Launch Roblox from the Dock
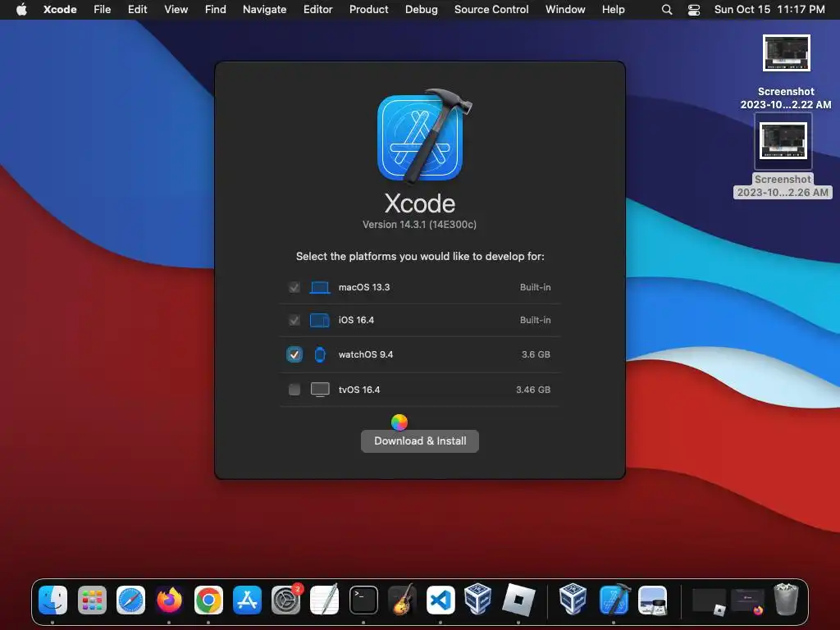Image resolution: width=840 pixels, height=630 pixels. 518,600
